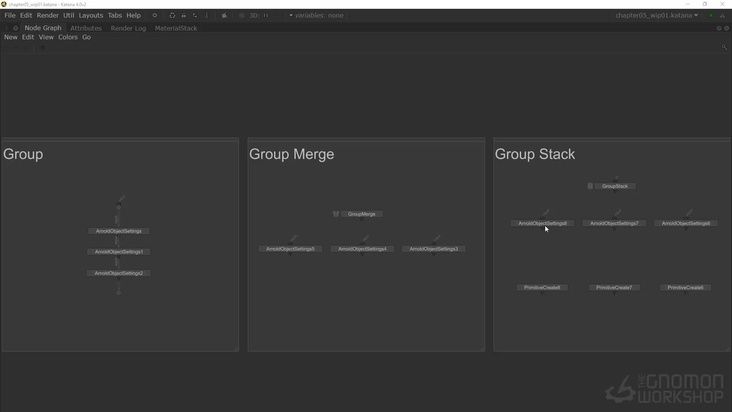
Task: Switch to the MaterialStack tab
Action: [176, 28]
